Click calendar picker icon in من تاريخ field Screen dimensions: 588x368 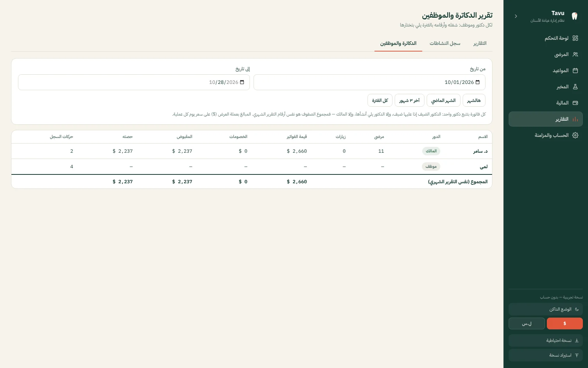[478, 82]
